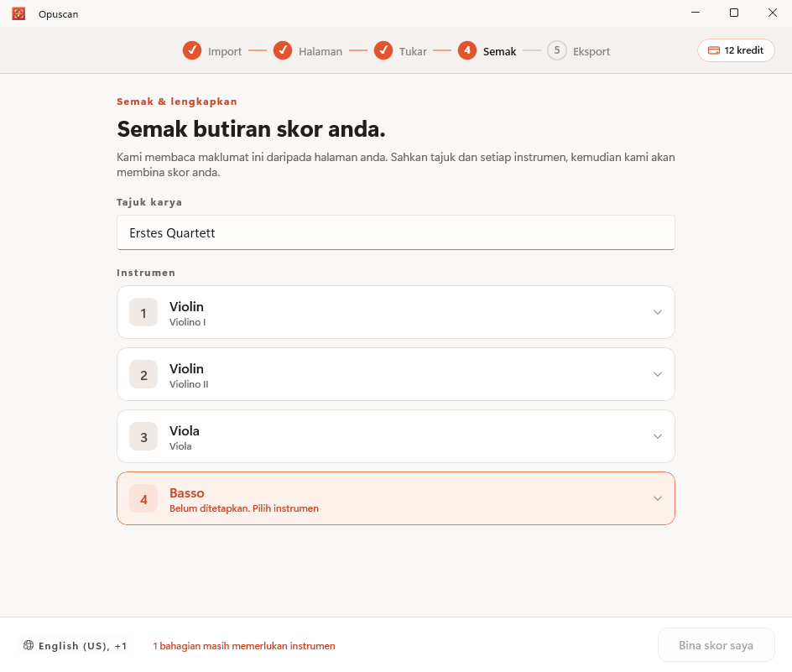Click the Tajuk karya field with Erstes Quartett
This screenshot has height=672, width=792.
tap(396, 232)
